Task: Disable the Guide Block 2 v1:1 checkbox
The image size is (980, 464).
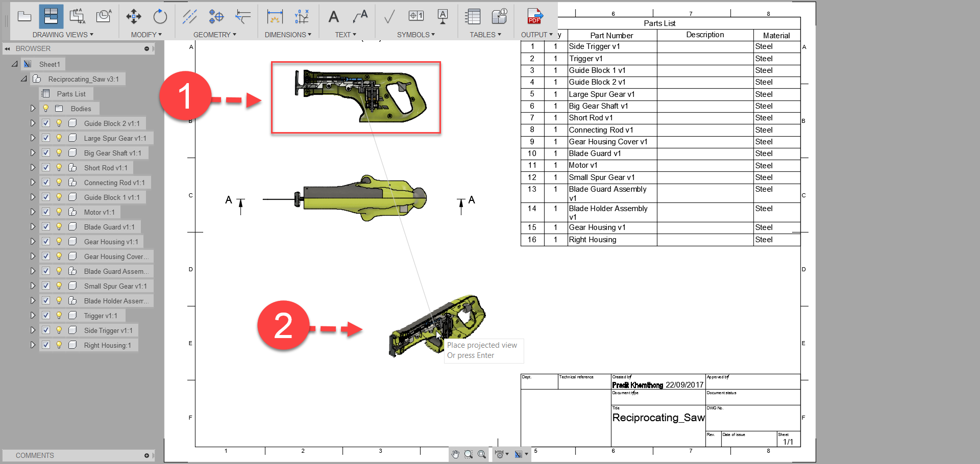Action: click(45, 123)
